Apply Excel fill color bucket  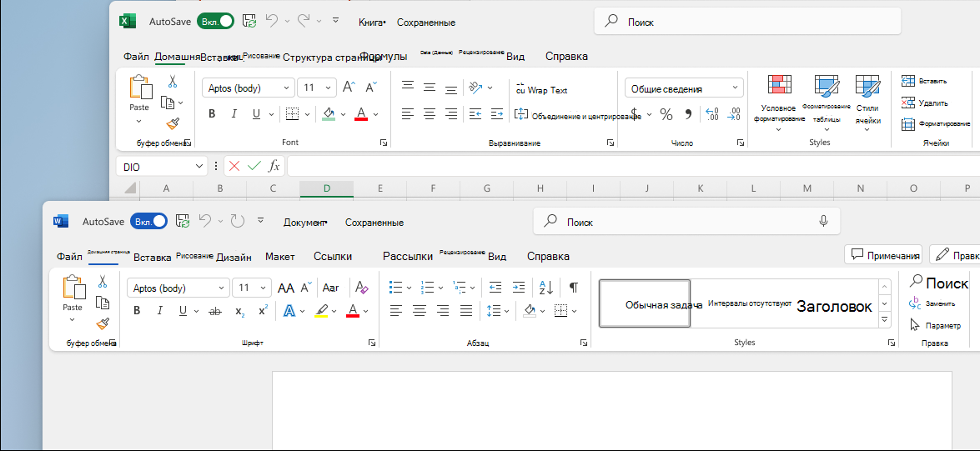[329, 113]
